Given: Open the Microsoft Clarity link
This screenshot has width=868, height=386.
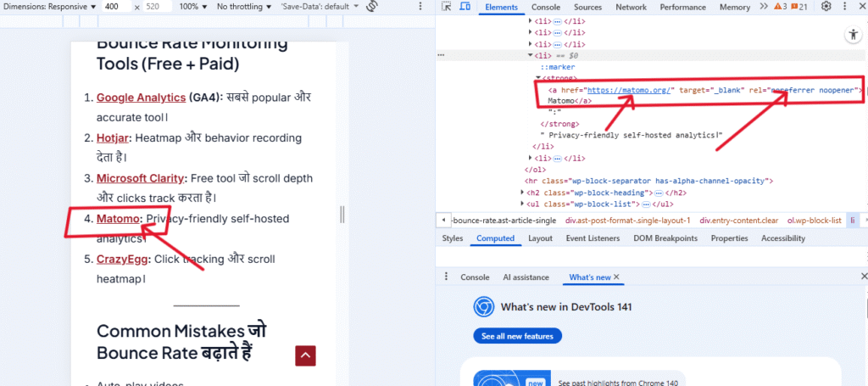Looking at the screenshot, I should coord(140,178).
